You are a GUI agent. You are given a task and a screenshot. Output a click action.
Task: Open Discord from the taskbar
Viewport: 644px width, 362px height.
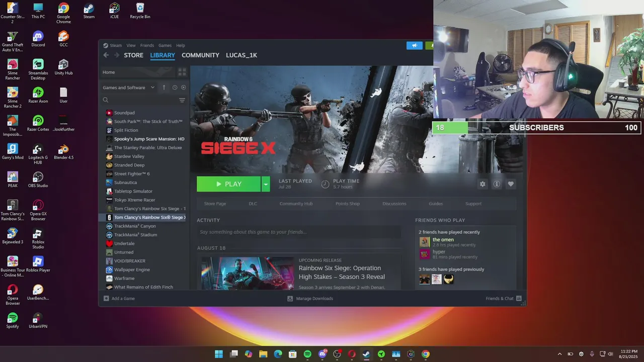(x=323, y=354)
